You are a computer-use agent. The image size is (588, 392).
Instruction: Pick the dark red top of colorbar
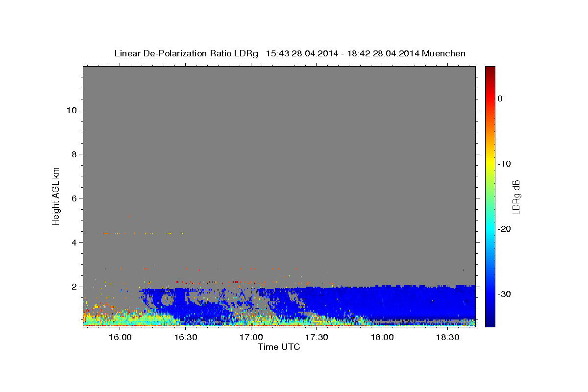490,70
